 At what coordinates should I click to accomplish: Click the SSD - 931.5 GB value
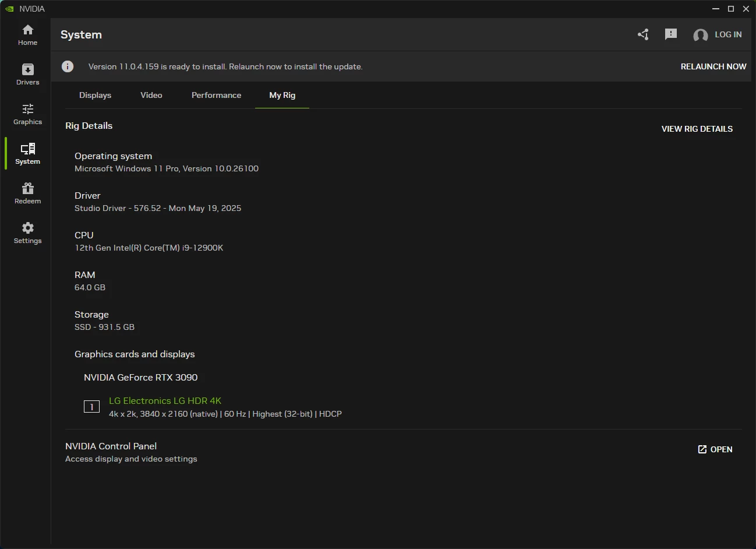[x=105, y=327]
